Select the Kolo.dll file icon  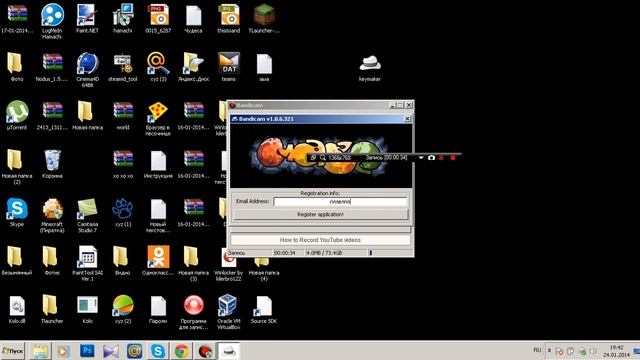point(17,309)
